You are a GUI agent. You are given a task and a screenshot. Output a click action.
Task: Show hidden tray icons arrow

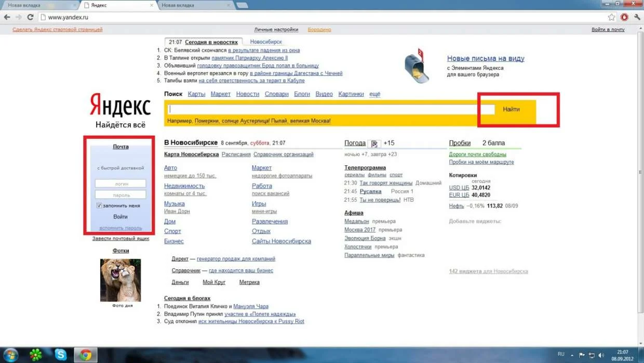tap(573, 355)
